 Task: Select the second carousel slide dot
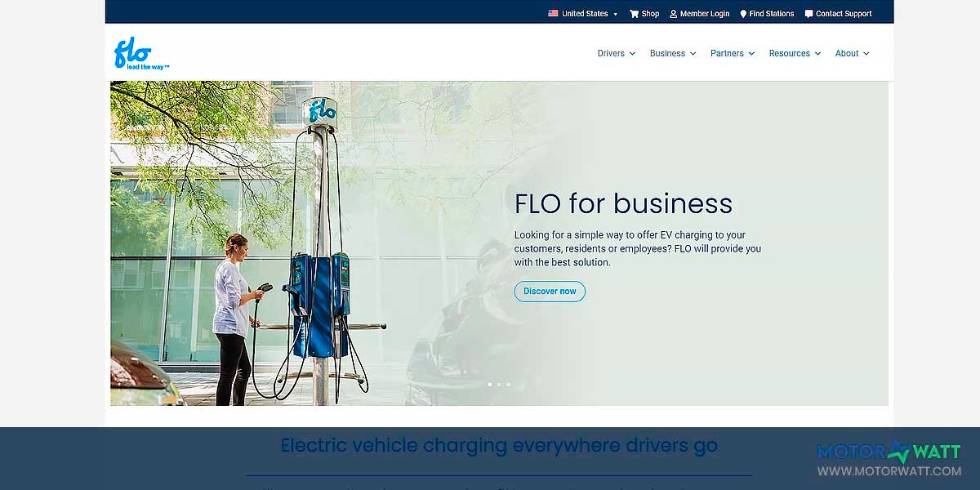(x=499, y=384)
